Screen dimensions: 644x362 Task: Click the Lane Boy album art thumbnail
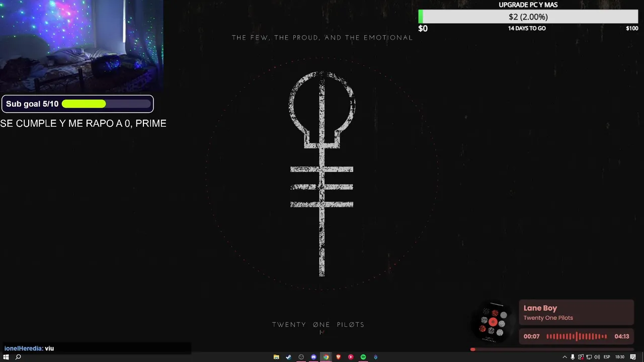[x=494, y=322]
